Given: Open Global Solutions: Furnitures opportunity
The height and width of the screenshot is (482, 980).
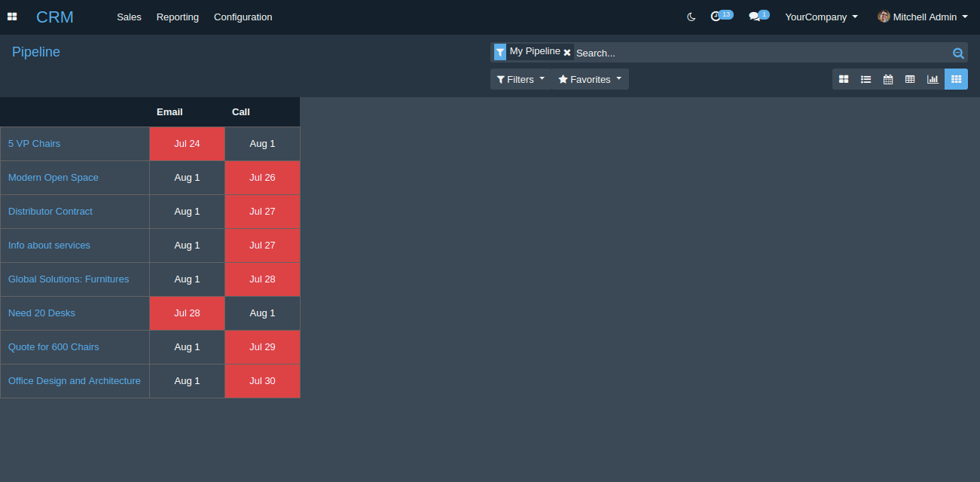Looking at the screenshot, I should coord(69,279).
